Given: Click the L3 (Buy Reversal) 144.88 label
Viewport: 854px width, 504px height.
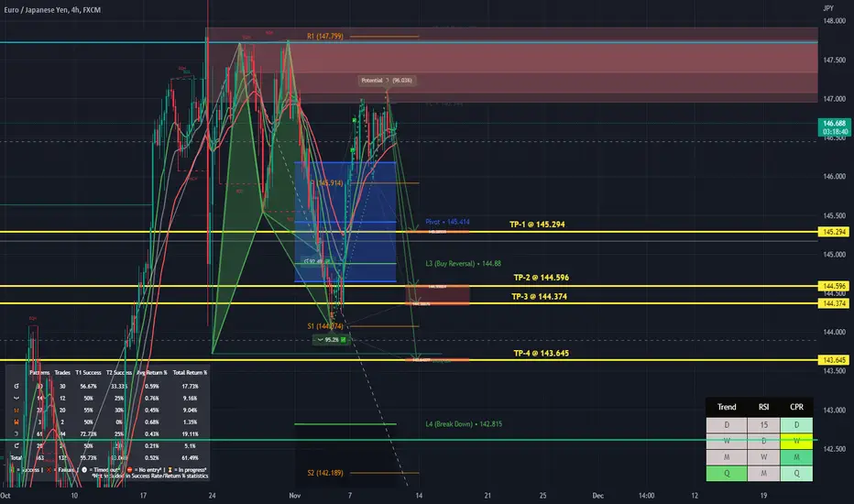Looking at the screenshot, I should pos(464,263).
